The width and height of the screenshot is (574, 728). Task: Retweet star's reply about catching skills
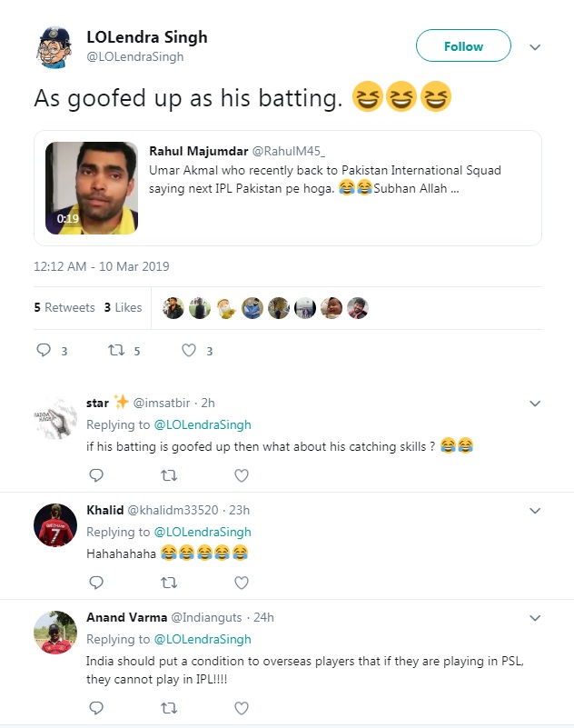(x=169, y=475)
